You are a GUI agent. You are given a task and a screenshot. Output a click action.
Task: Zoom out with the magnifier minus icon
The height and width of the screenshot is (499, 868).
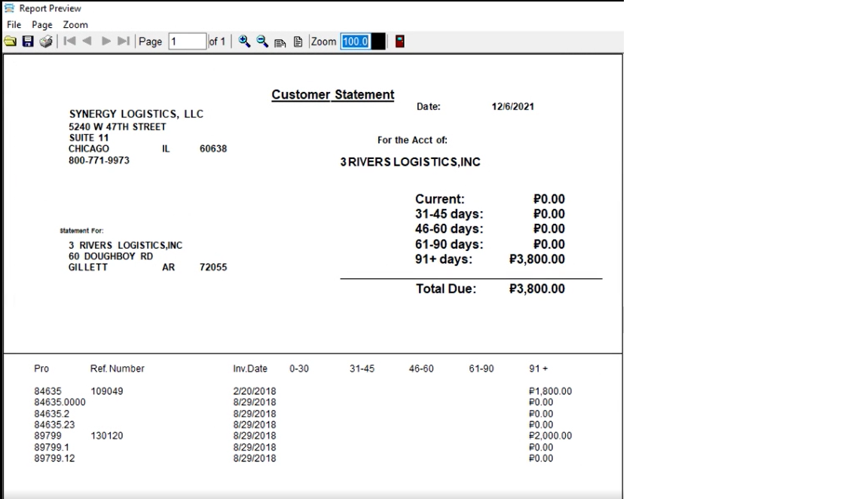click(x=262, y=41)
